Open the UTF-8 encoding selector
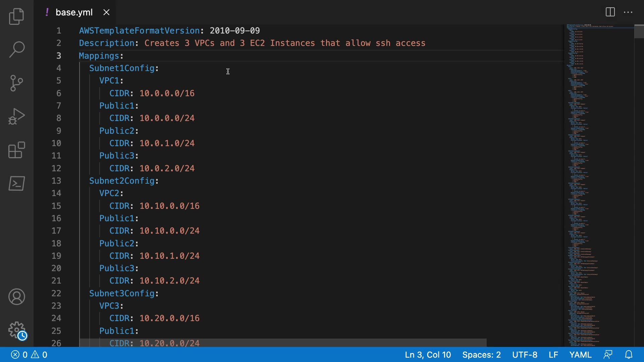 (x=525, y=355)
